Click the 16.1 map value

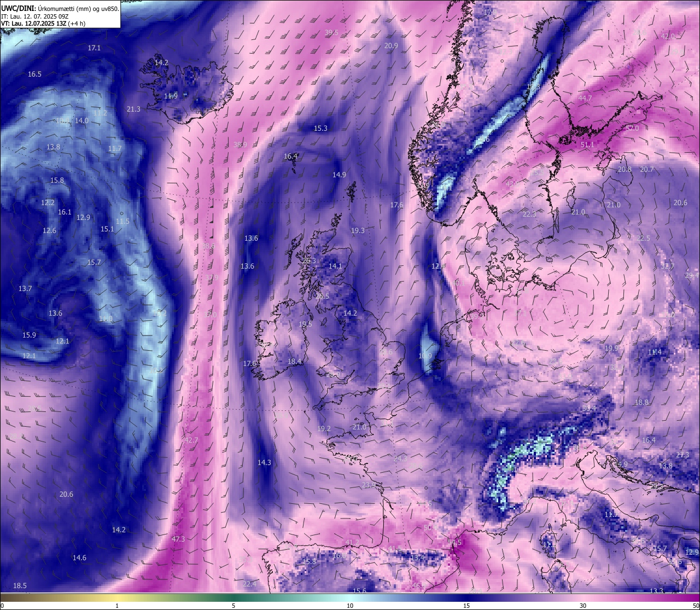pyautogui.click(x=65, y=212)
